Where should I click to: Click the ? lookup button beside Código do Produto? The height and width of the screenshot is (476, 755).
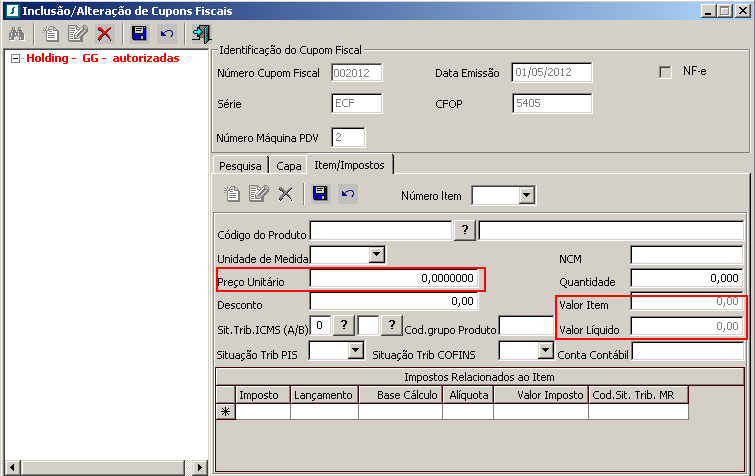coord(465,230)
